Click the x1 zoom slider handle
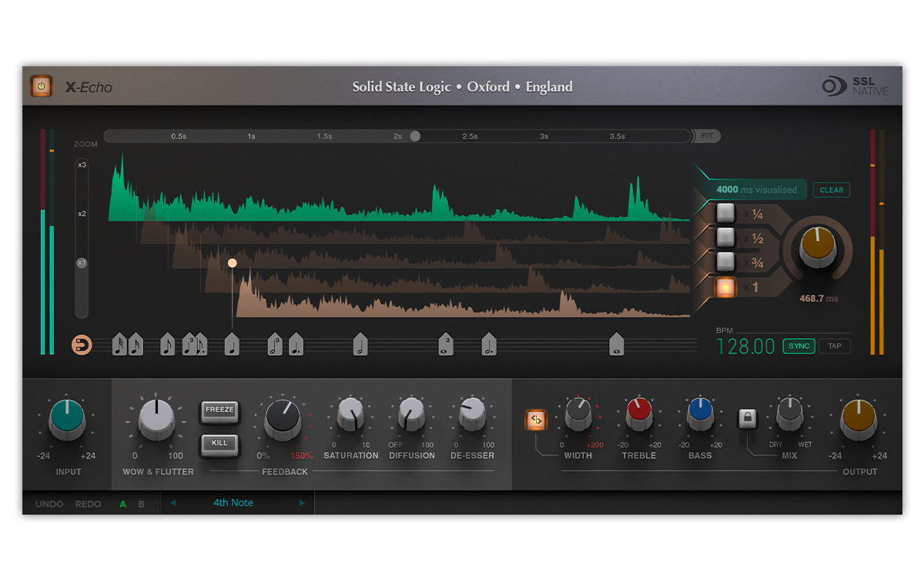The height and width of the screenshot is (584, 924). (x=82, y=263)
